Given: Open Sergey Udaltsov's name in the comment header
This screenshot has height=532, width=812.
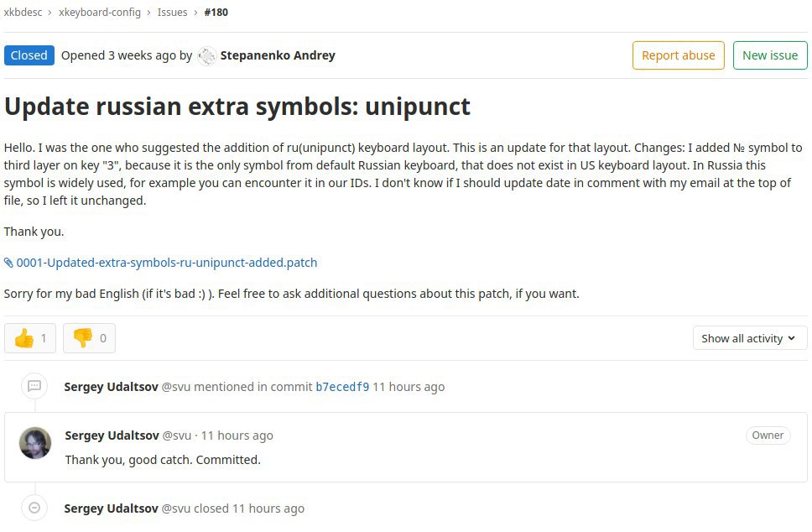Looking at the screenshot, I should [112, 436].
